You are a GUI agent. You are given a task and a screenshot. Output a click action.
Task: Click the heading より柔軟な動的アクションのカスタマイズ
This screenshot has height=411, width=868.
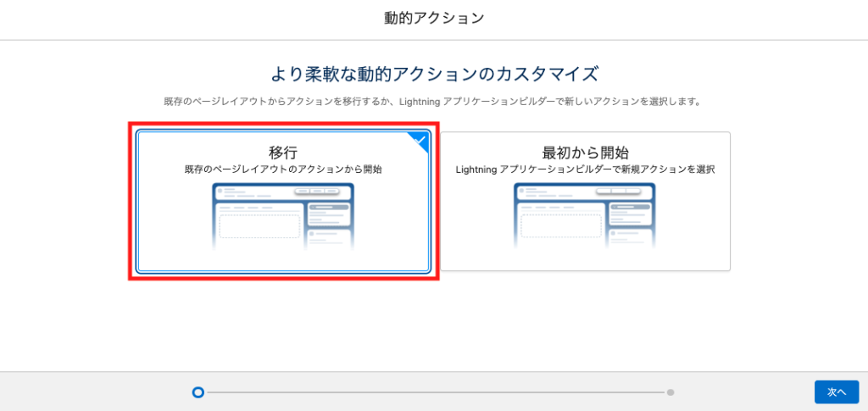point(434,74)
